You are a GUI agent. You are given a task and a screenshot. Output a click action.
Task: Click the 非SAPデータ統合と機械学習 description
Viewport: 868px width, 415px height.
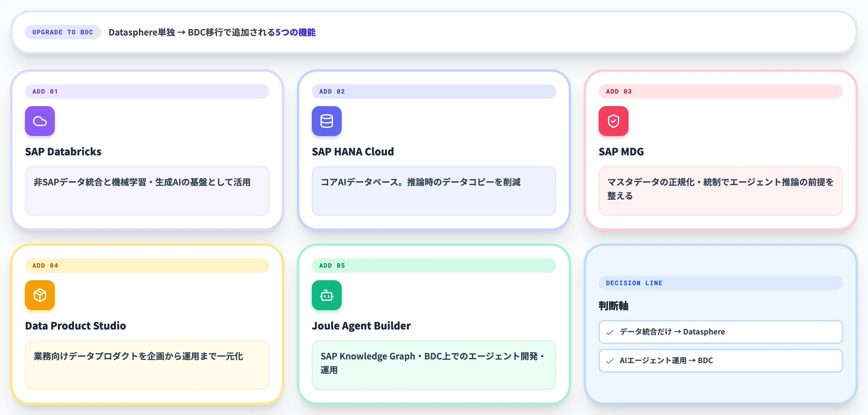pos(147,190)
